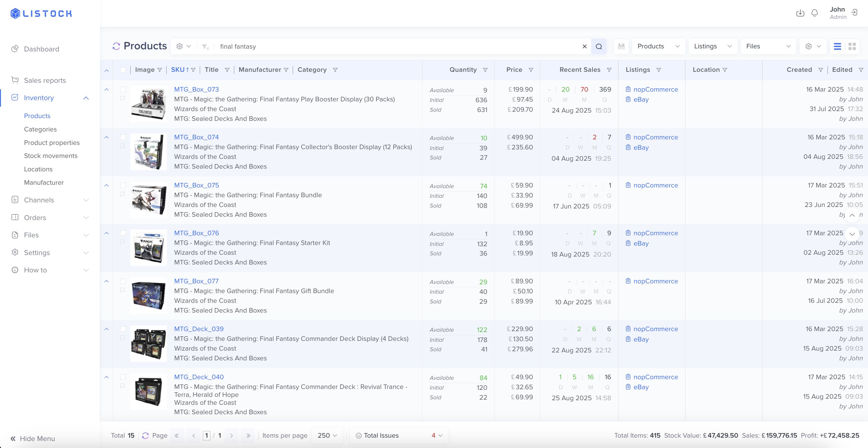Clear the search field with X icon

point(585,47)
